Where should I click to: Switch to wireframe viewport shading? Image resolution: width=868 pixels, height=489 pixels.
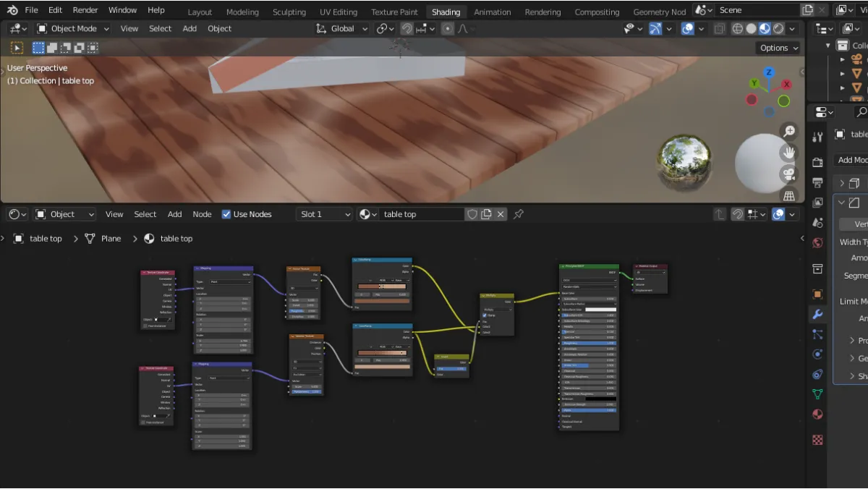tap(738, 28)
